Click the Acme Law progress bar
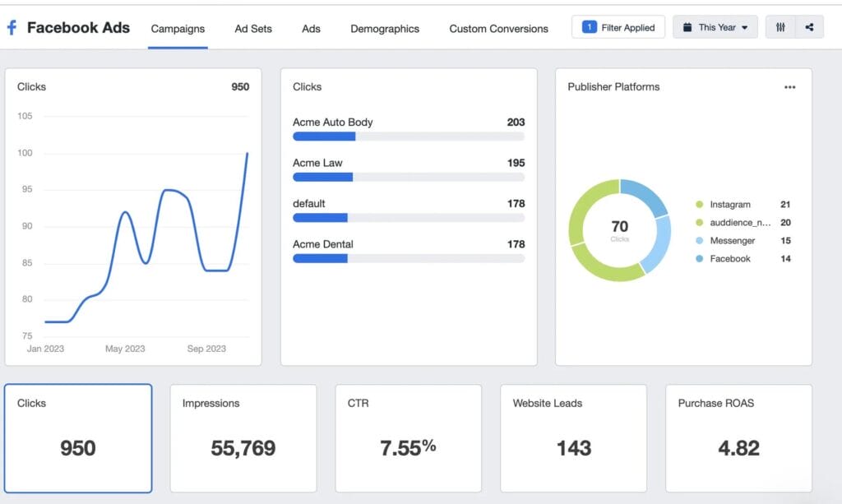 tap(409, 177)
